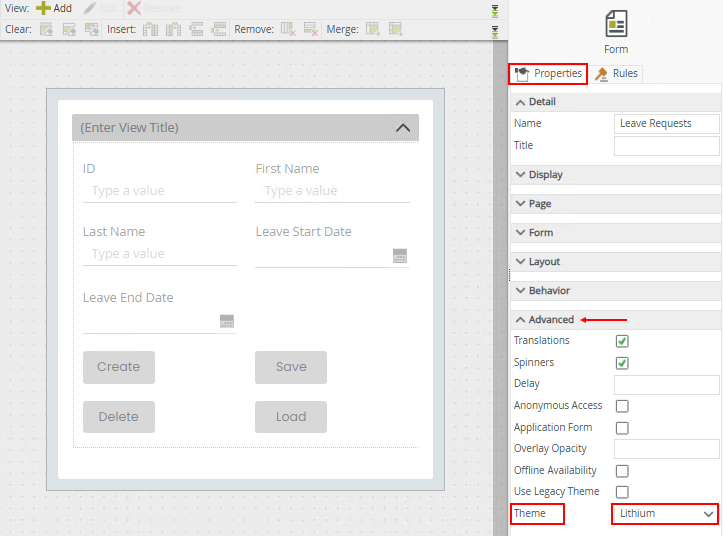Click the second Clear icon
Screen dimensions: 723x536
[69, 30]
